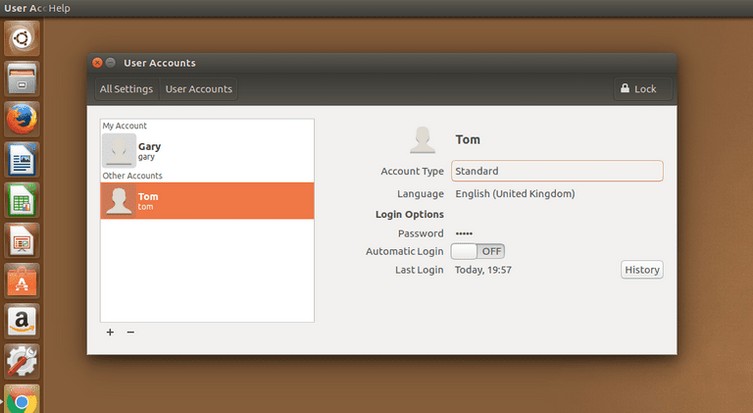Select Gary under My Account
The image size is (753, 413).
pos(207,151)
